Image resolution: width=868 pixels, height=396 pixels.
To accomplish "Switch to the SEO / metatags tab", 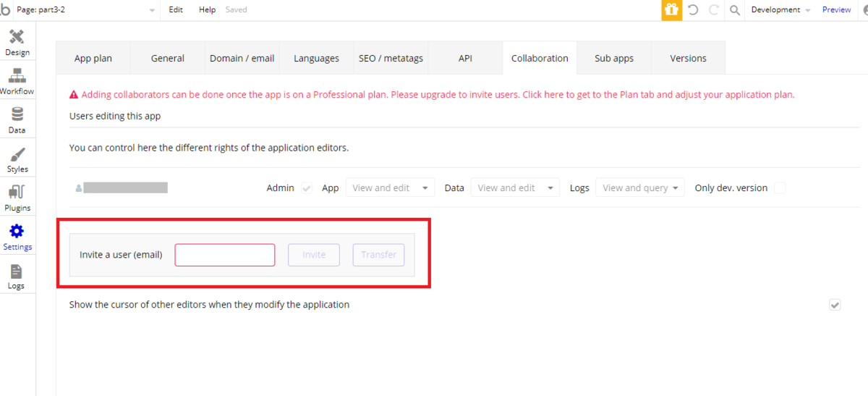I will click(391, 59).
